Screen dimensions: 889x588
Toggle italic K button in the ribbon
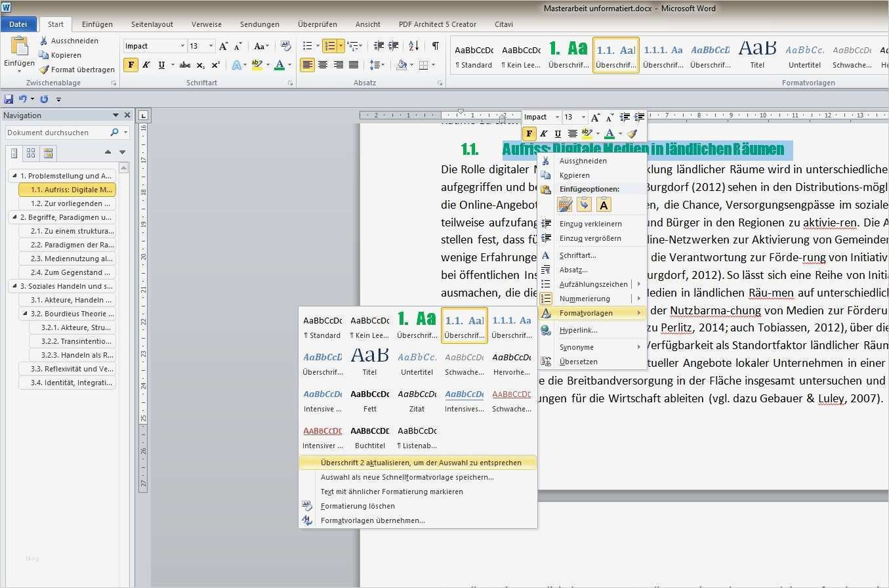(146, 65)
